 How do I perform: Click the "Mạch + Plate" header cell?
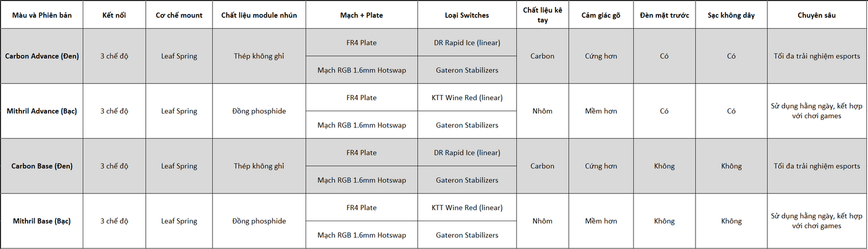tap(361, 15)
